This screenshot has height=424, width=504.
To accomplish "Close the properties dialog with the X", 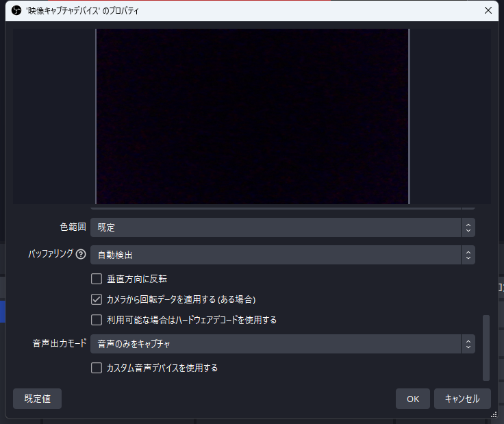I will [x=488, y=11].
